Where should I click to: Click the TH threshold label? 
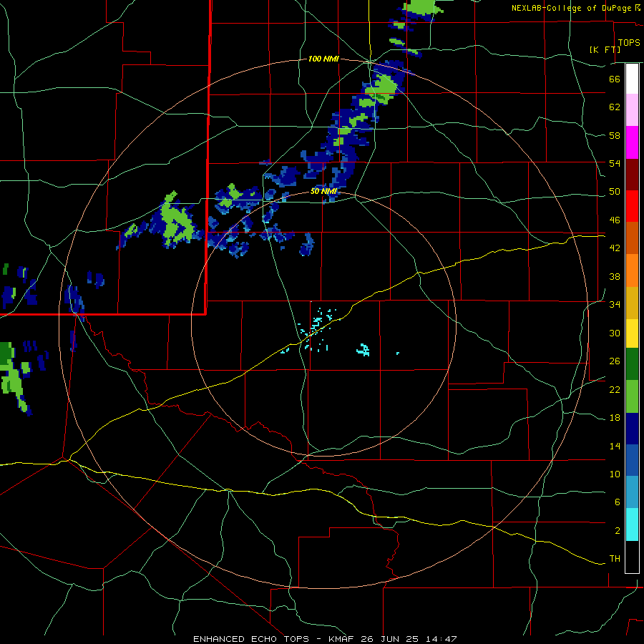pos(615,559)
